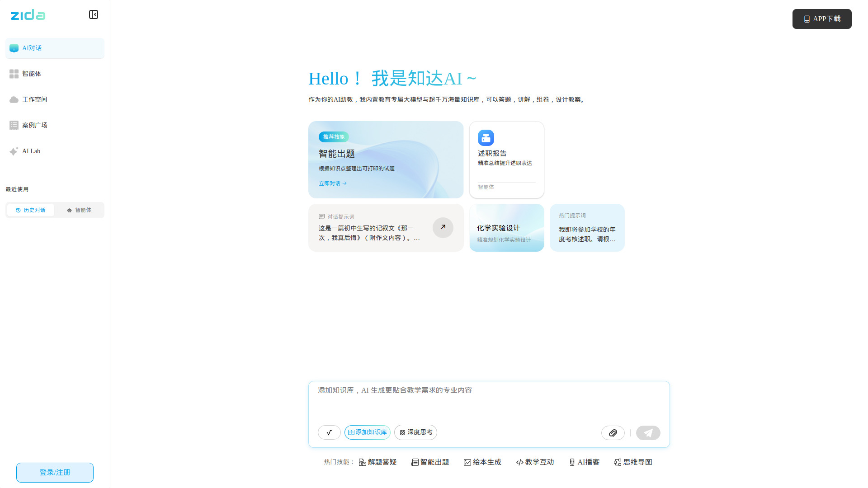Open the AI Lab sparkle icon
Image resolution: width=868 pixels, height=488 pixels.
tap(14, 151)
